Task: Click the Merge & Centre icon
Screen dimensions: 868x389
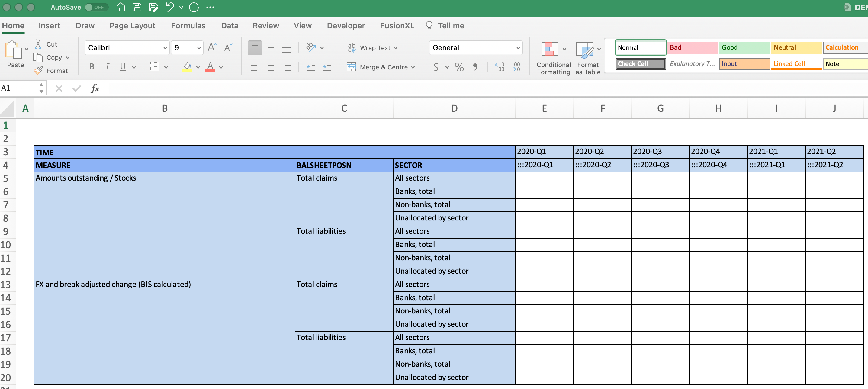Action: pos(351,67)
